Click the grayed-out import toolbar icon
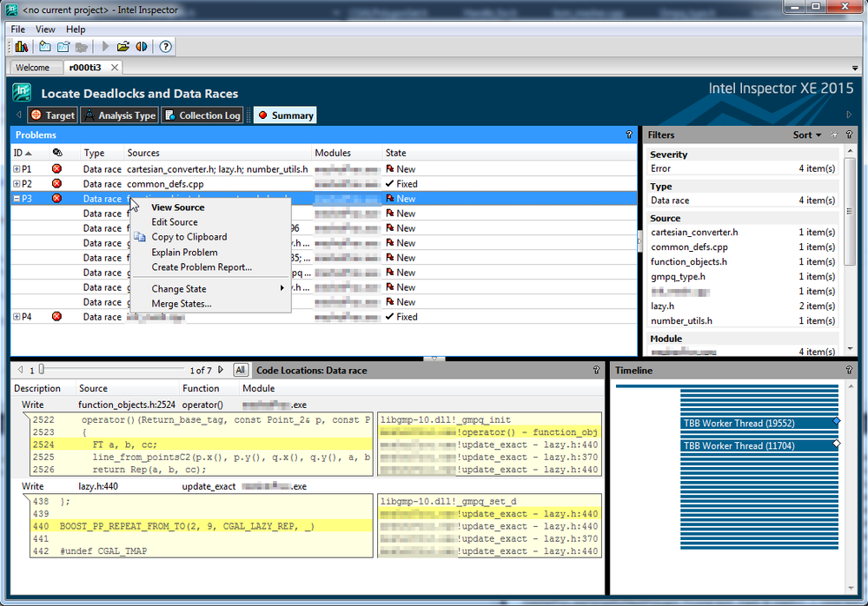868x606 pixels. pos(82,47)
